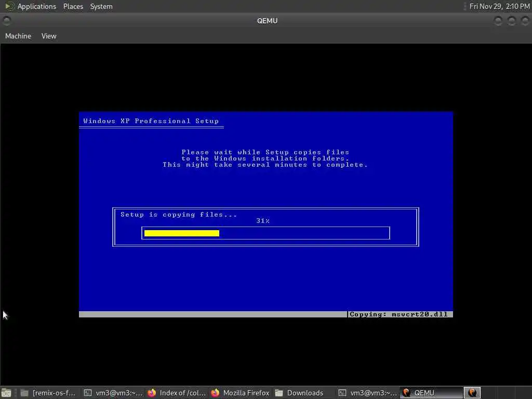Open the Machine menu in QEMU
The image size is (532, 399).
tap(18, 36)
